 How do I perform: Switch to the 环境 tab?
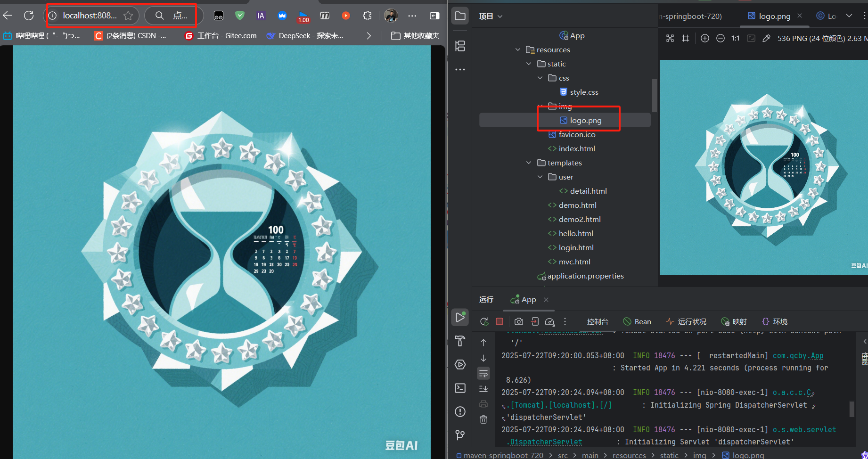(775, 321)
